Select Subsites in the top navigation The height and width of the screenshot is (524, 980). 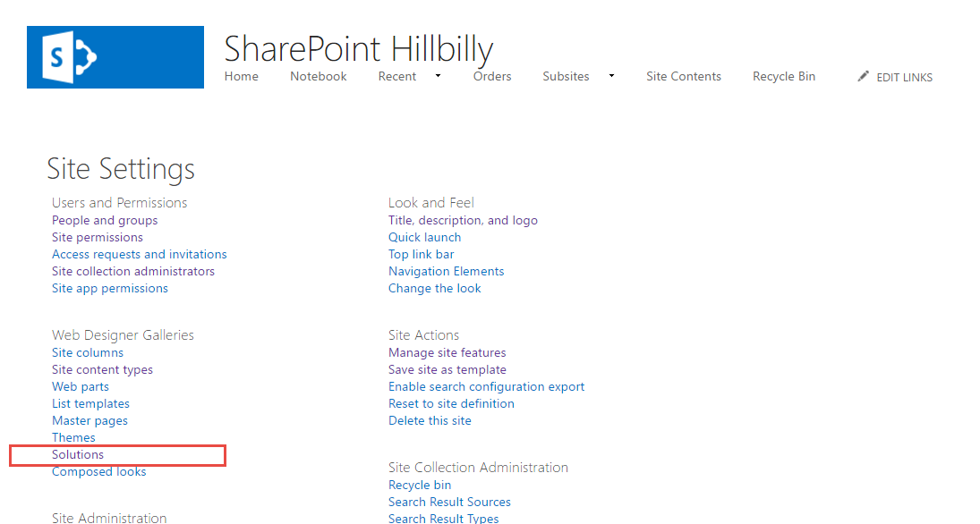click(x=566, y=76)
